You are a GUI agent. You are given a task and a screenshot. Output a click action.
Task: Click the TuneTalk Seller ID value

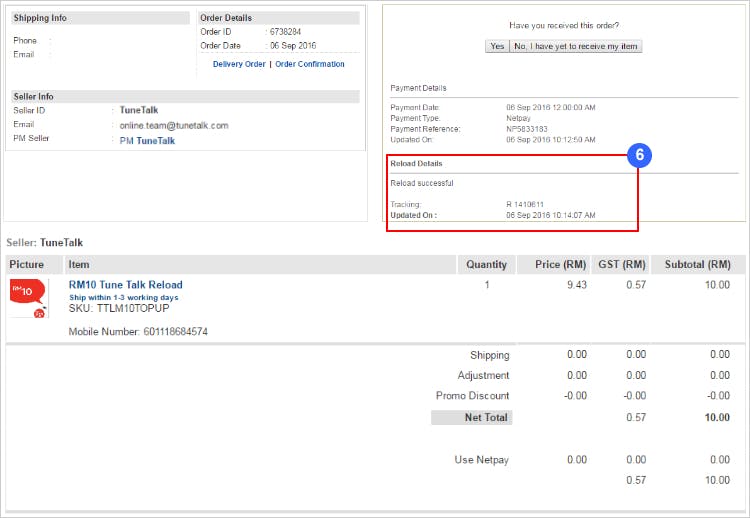tap(139, 110)
